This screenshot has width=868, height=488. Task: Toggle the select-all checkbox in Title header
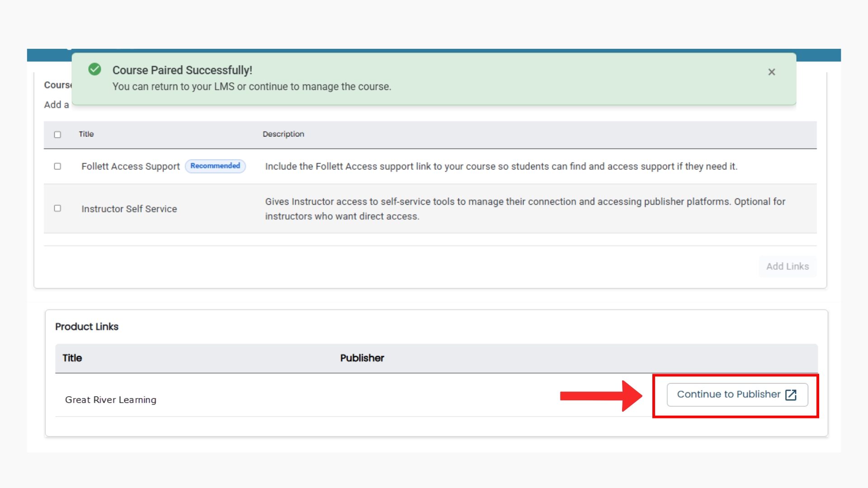(x=57, y=135)
